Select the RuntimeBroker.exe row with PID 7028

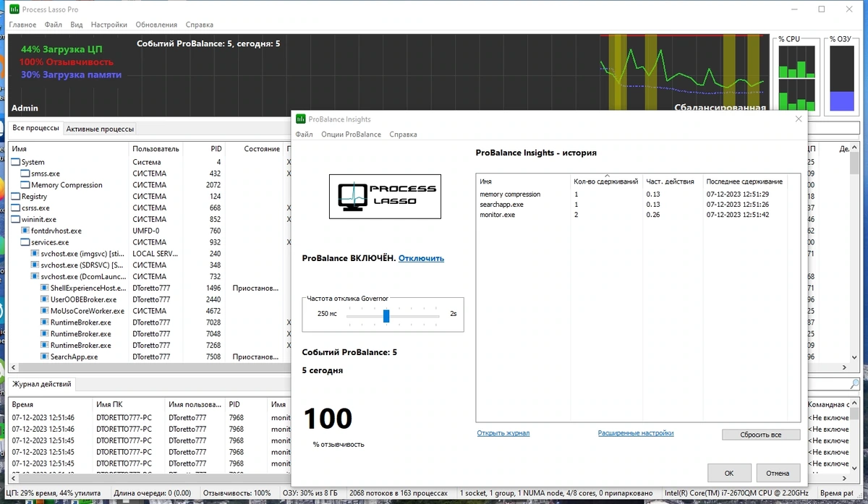149,323
